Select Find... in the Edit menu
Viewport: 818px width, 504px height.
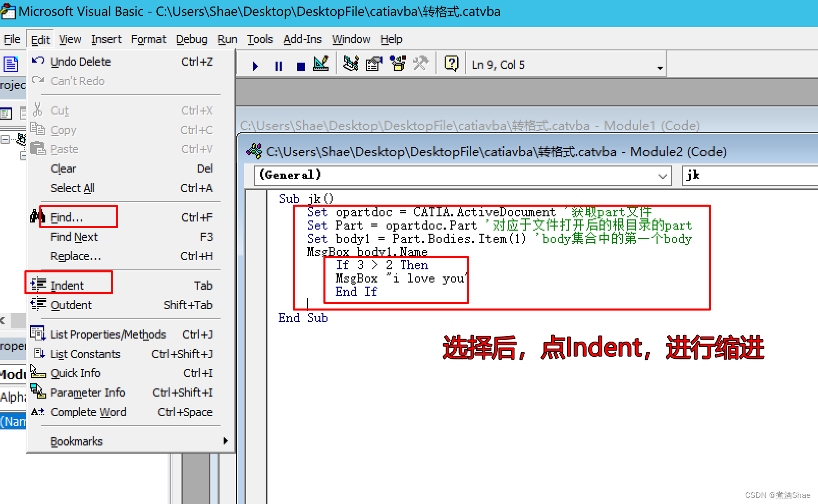click(67, 218)
